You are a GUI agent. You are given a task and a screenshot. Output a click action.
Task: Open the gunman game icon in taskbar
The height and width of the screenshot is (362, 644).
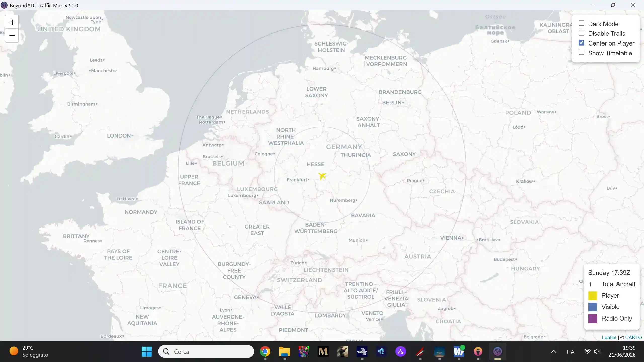point(342,351)
